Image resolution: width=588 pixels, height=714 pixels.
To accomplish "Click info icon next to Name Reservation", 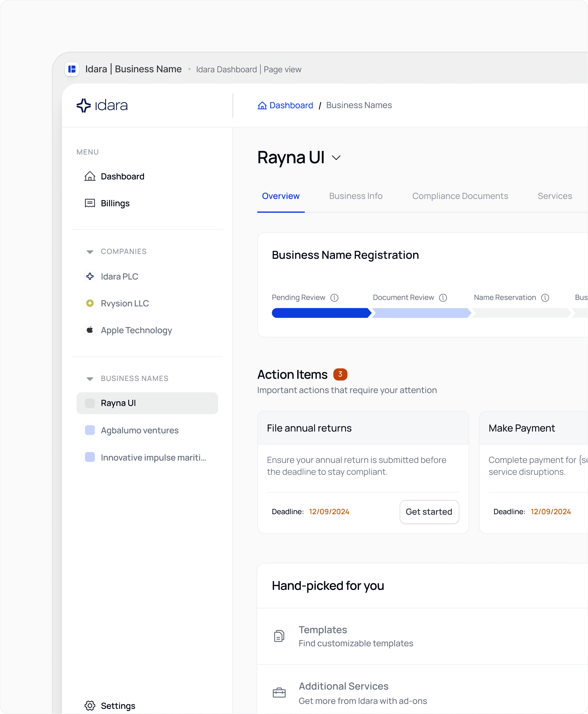I will pos(545,298).
